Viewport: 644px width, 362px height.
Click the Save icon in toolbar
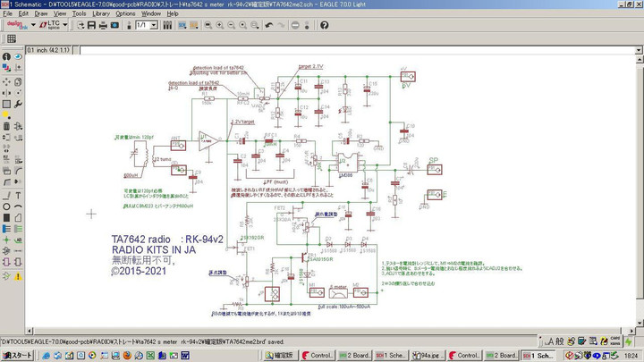89,25
